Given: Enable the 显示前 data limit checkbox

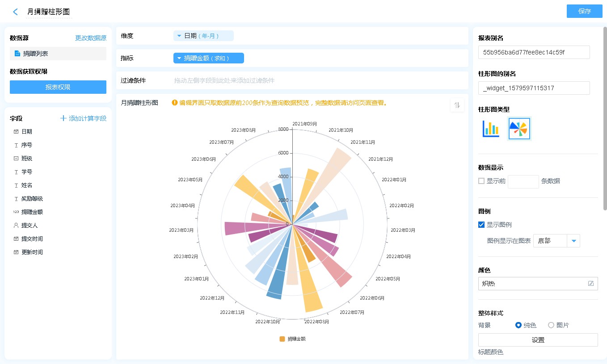Looking at the screenshot, I should coord(481,181).
